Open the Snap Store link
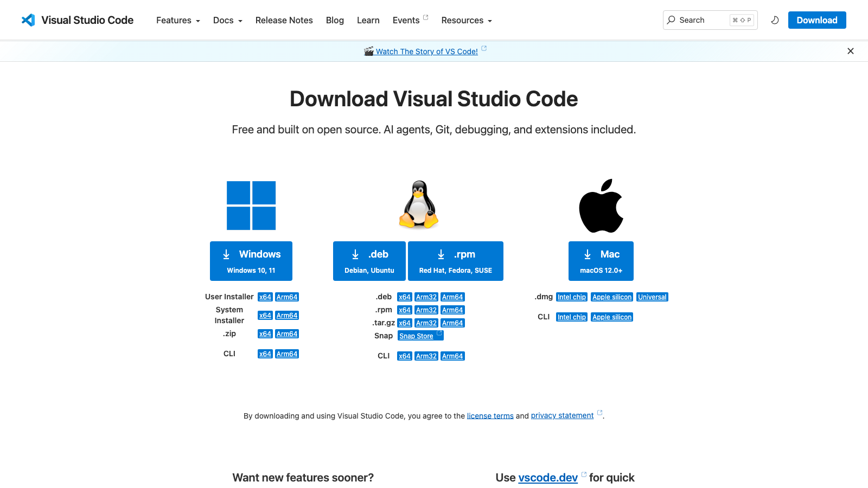This screenshot has width=868, height=488. tap(420, 336)
